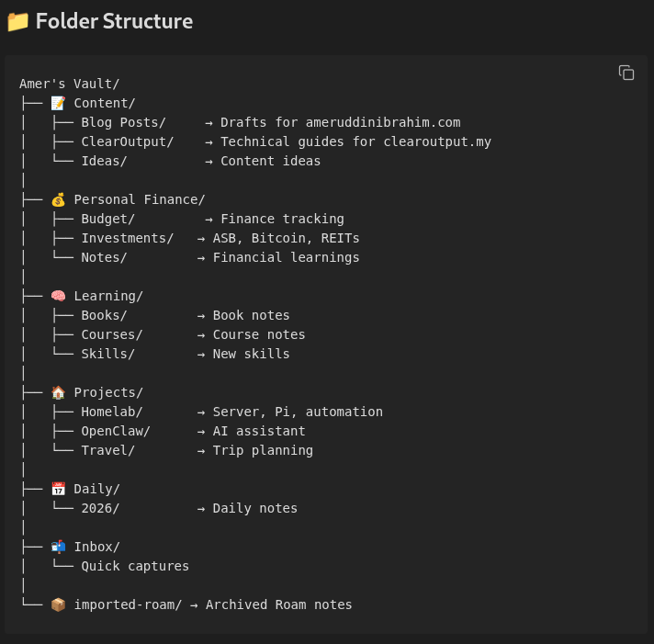Click the 2026/ folder entry
Viewport: 654px width, 644px height.
(x=100, y=508)
